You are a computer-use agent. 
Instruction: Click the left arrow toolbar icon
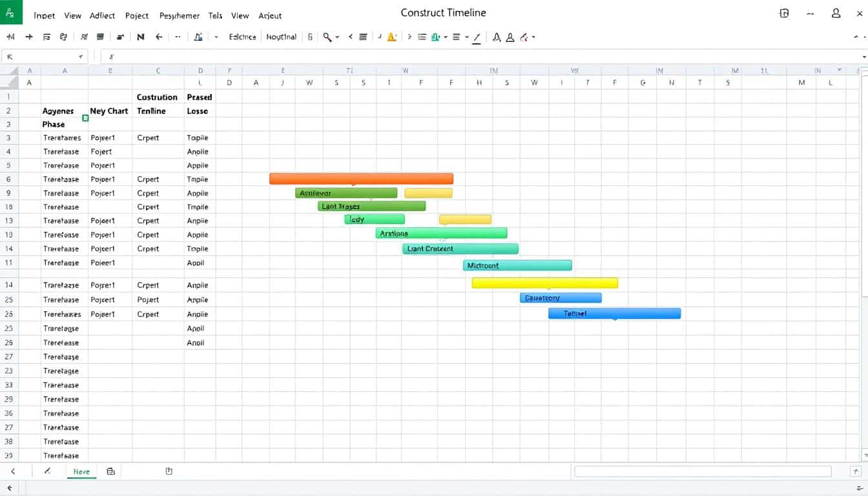coord(159,37)
